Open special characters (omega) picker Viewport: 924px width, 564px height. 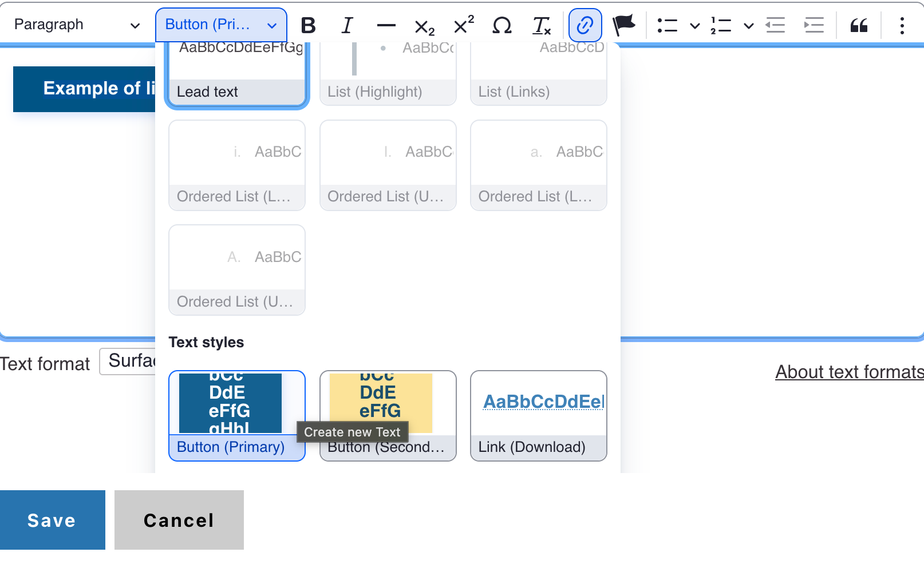click(x=502, y=25)
